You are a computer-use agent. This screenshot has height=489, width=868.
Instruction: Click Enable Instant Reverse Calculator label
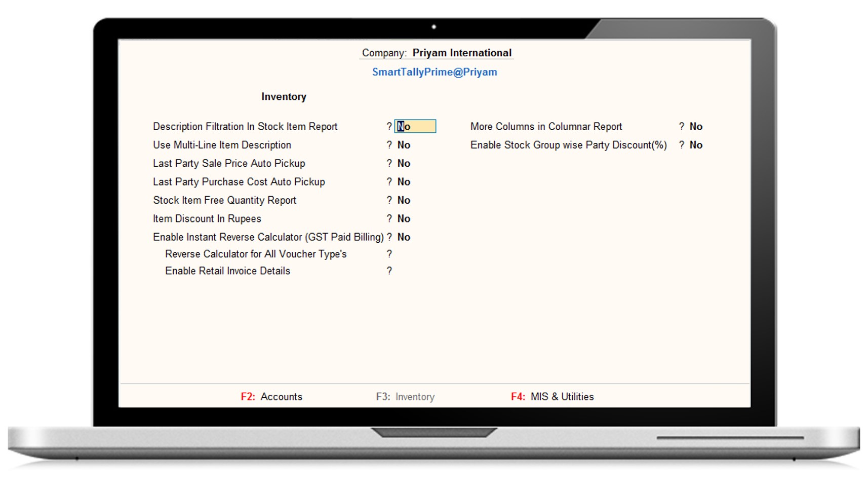click(x=268, y=237)
